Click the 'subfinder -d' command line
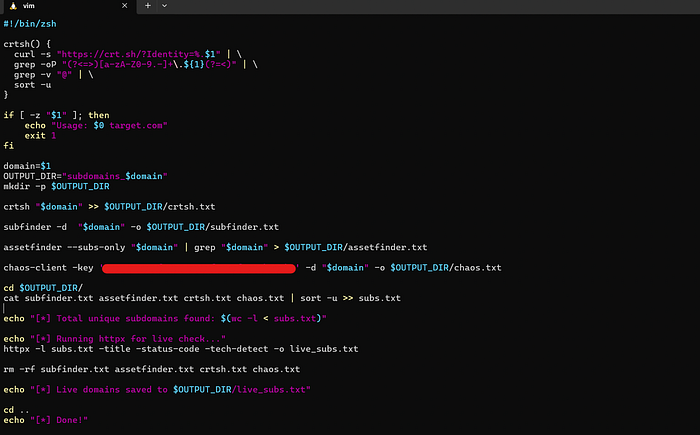This screenshot has width=700, height=435. click(141, 227)
